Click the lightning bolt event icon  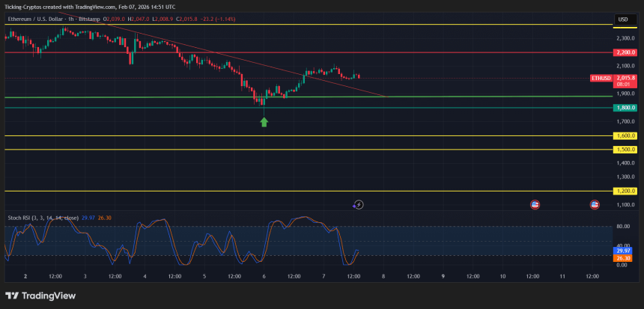[358, 204]
